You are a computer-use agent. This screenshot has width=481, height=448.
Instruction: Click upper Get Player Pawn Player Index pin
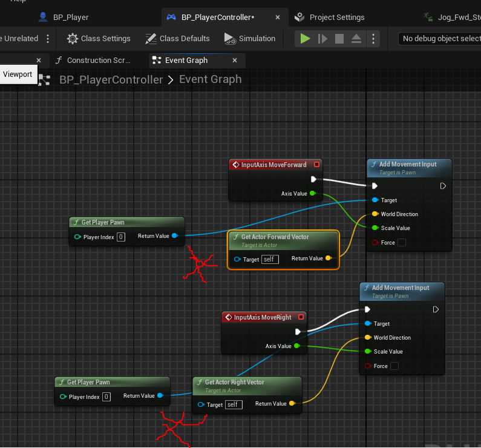tap(77, 237)
